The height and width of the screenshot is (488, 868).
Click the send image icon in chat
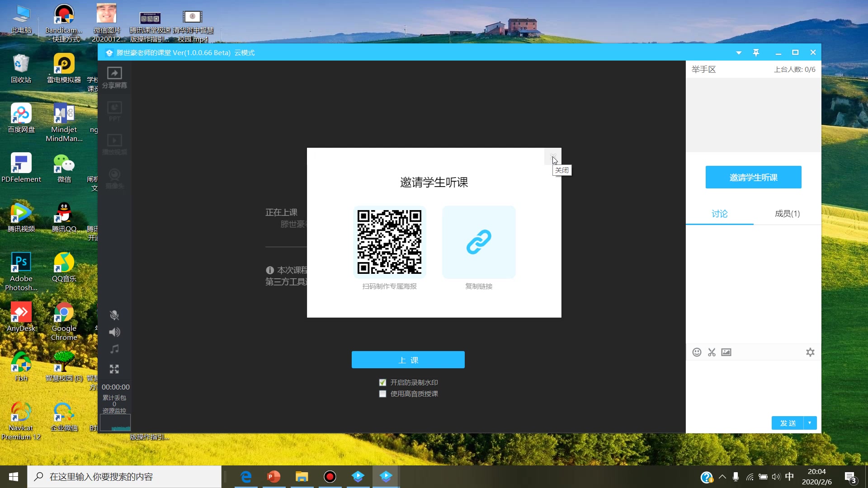click(x=726, y=352)
